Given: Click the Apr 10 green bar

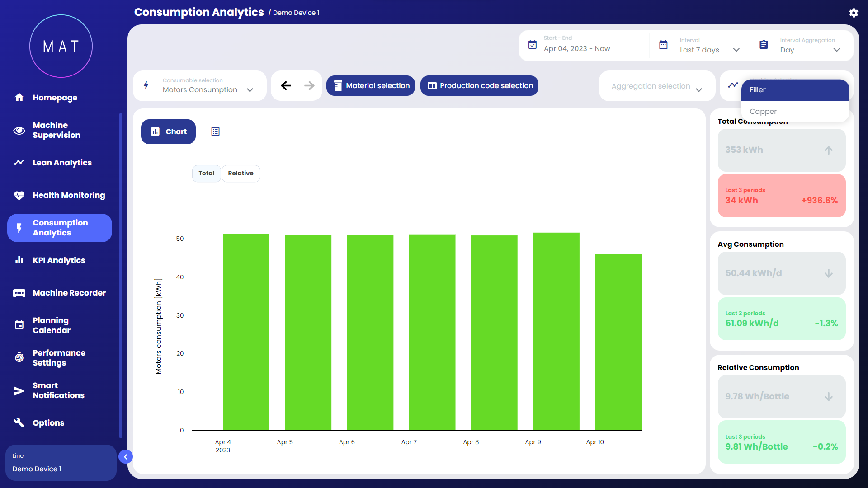Looking at the screenshot, I should 618,342.
